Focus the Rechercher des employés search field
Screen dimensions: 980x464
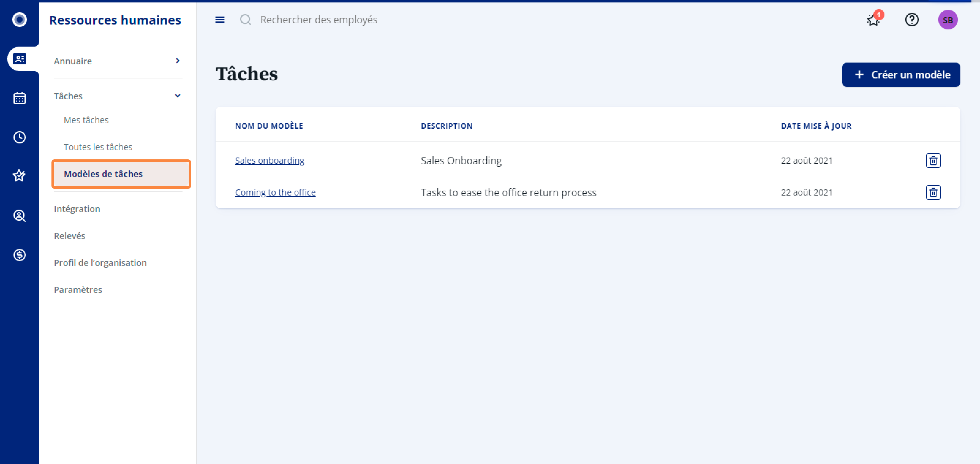319,20
